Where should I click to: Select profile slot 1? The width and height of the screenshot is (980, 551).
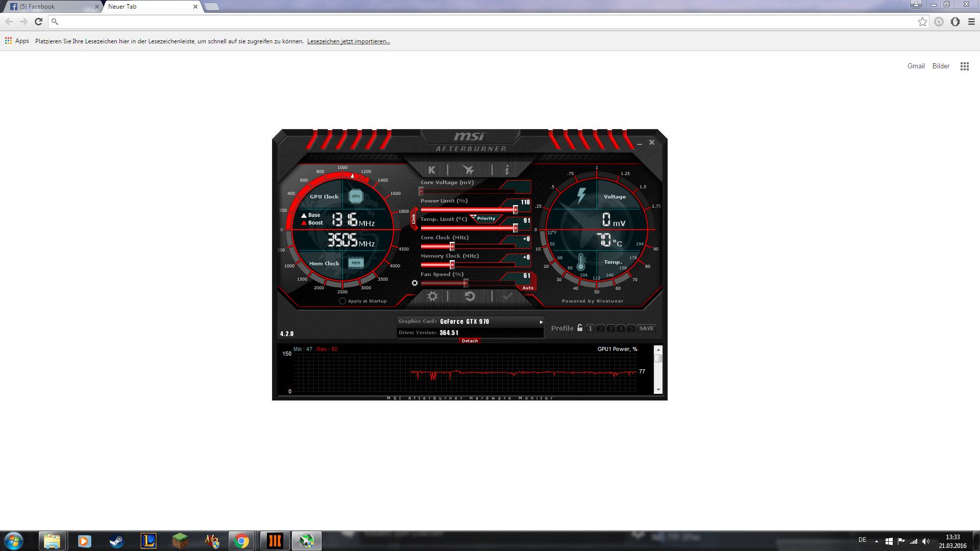[x=591, y=329]
